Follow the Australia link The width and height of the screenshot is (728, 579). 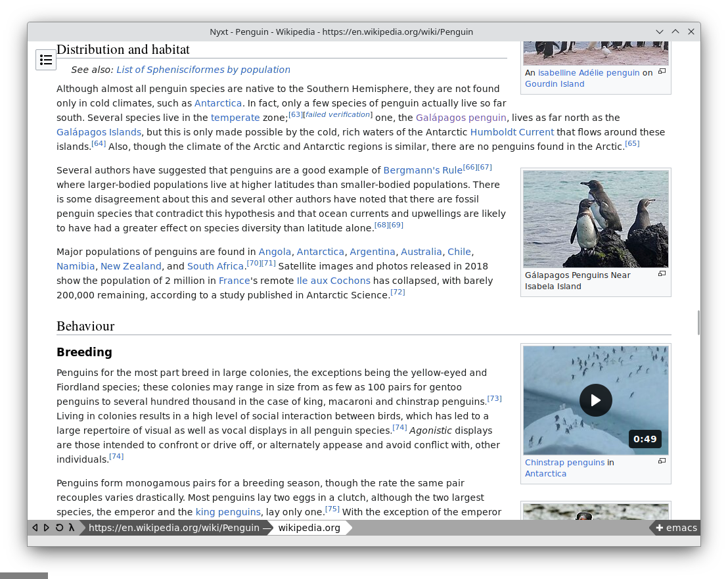pos(421,252)
